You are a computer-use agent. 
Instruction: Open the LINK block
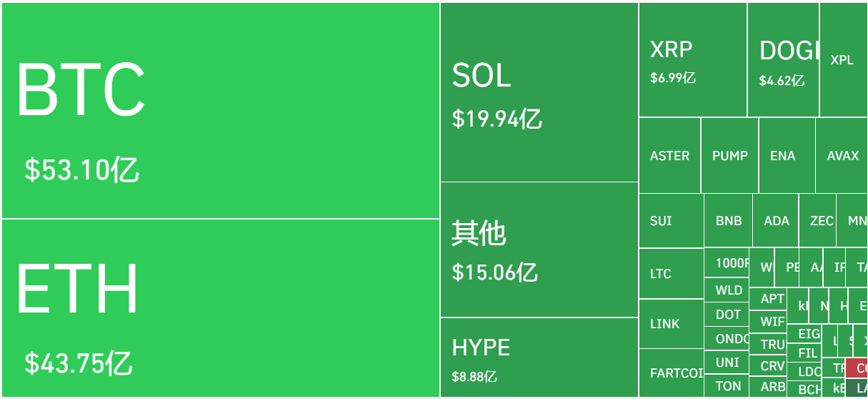coord(671,324)
